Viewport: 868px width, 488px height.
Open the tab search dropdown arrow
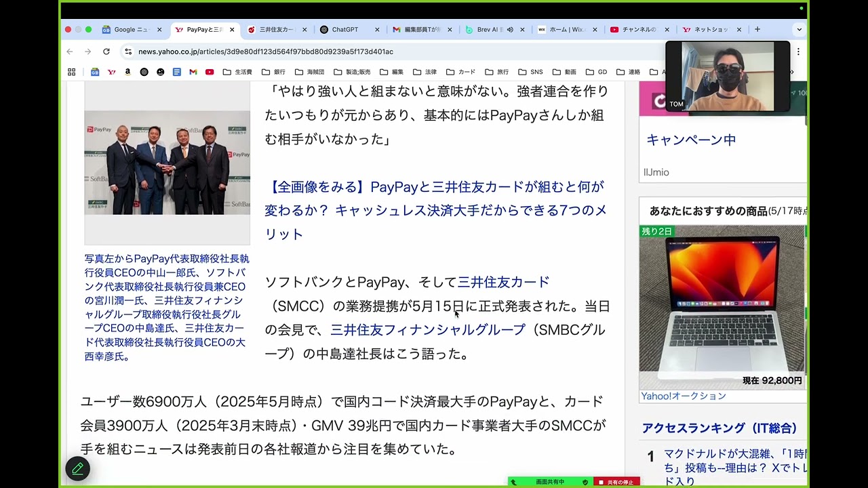click(799, 30)
